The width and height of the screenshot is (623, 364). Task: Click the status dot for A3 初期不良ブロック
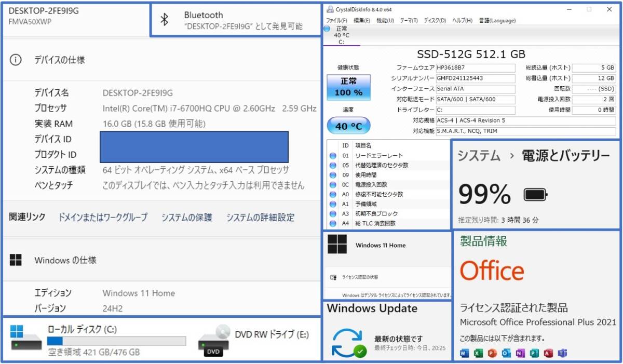pos(332,213)
